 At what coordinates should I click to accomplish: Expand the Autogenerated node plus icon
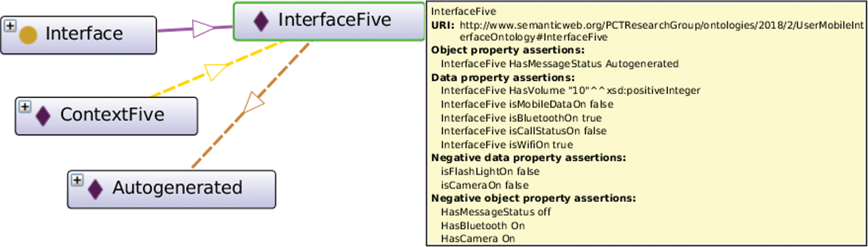pyautogui.click(x=77, y=180)
